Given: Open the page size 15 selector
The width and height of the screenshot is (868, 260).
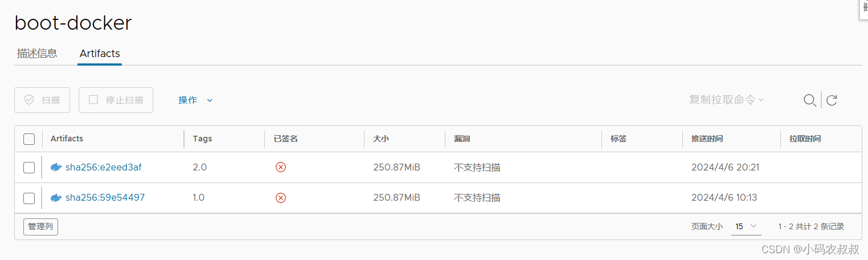Looking at the screenshot, I should tap(746, 226).
